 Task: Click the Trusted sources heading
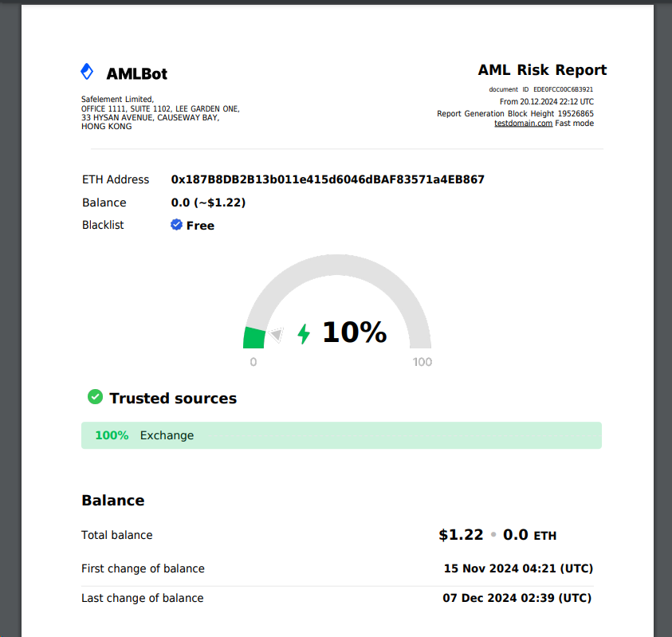point(173,399)
